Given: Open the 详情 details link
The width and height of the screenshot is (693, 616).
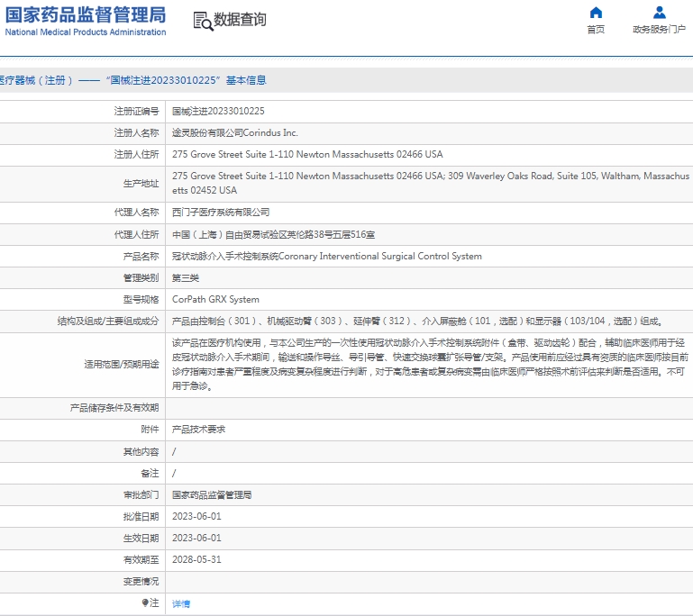Looking at the screenshot, I should click(x=181, y=603).
